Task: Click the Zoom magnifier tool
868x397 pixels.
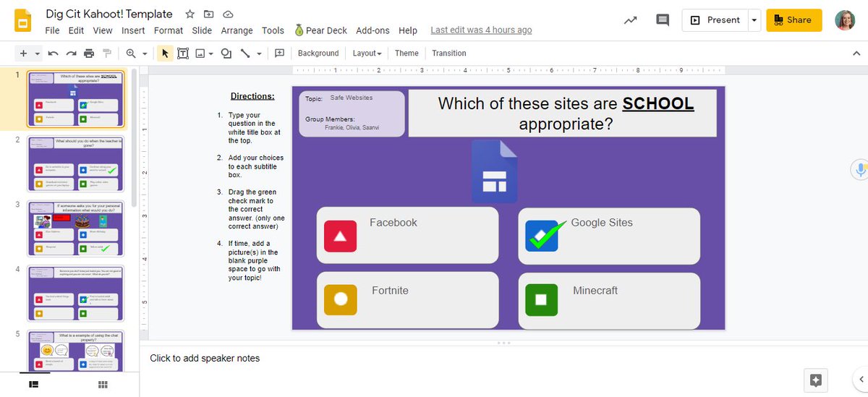Action: 131,54
